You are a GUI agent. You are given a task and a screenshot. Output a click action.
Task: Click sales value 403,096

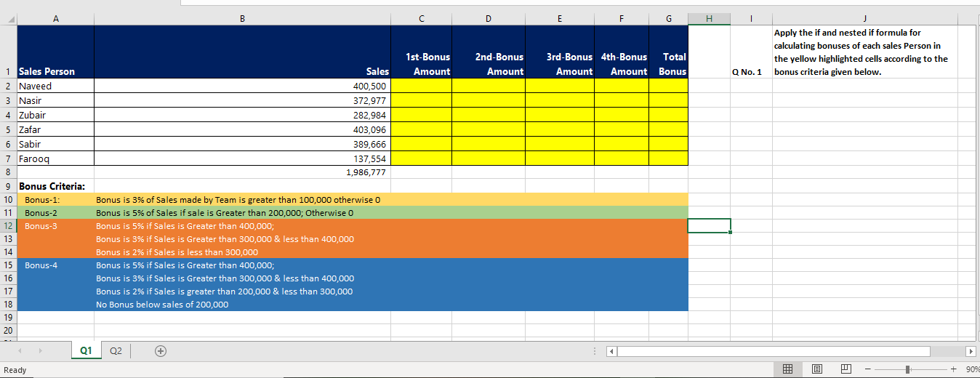242,129
